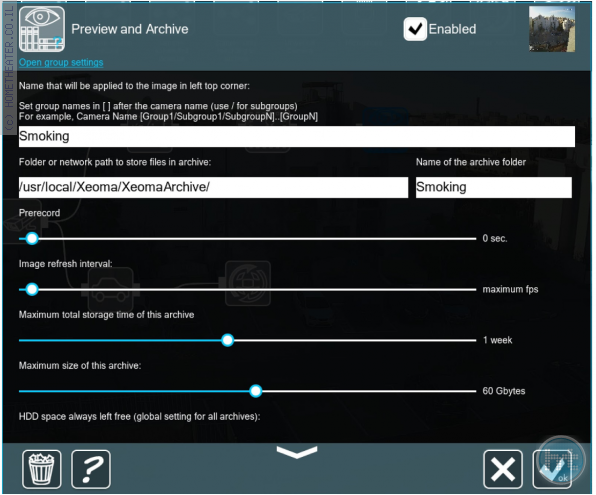The width and height of the screenshot is (596, 495).
Task: Open the camera preview thumbnail
Action: pos(552,29)
